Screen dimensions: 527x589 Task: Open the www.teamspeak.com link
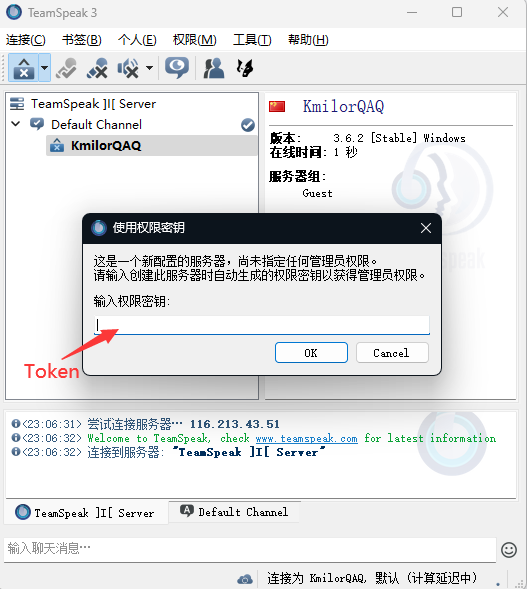coord(307,438)
